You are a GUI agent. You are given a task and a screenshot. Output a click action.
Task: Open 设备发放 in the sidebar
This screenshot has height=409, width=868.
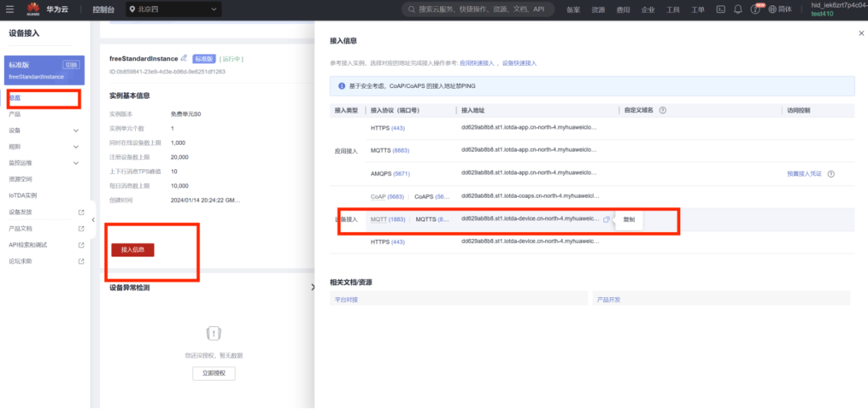(x=21, y=212)
